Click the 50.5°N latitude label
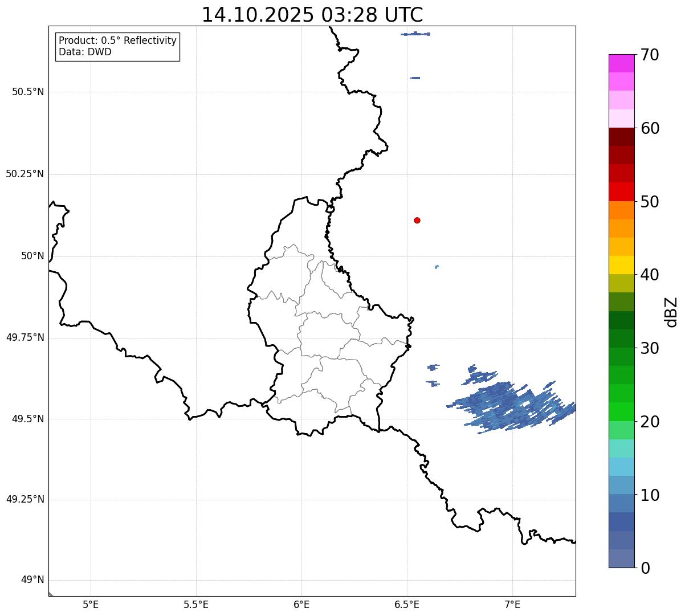Screen dimensions: 685x616 coord(28,92)
